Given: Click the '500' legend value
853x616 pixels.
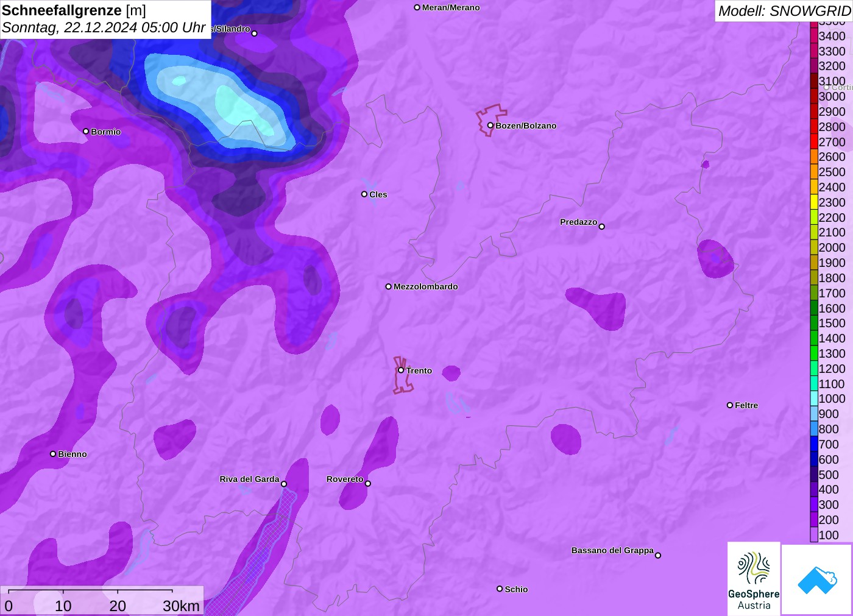Looking at the screenshot, I should (829, 475).
